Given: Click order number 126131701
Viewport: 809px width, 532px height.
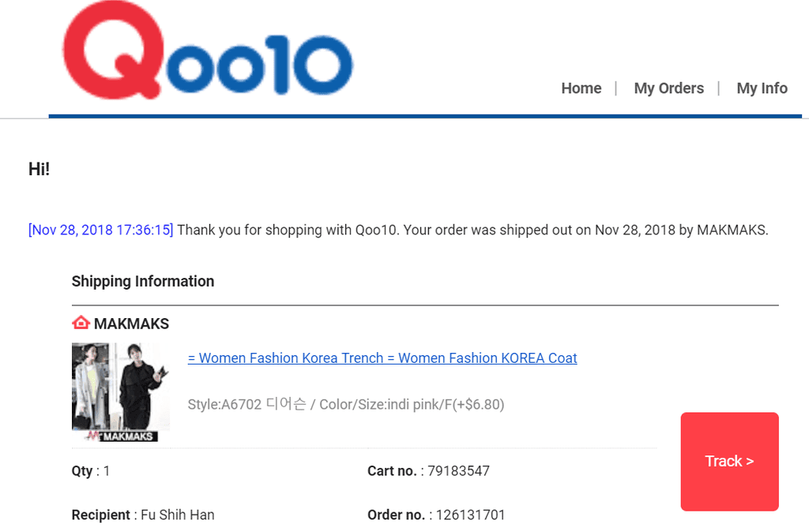Looking at the screenshot, I should [x=470, y=515].
